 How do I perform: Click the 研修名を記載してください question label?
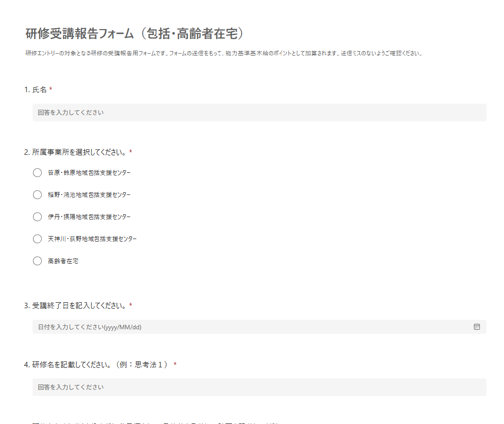pos(95,364)
